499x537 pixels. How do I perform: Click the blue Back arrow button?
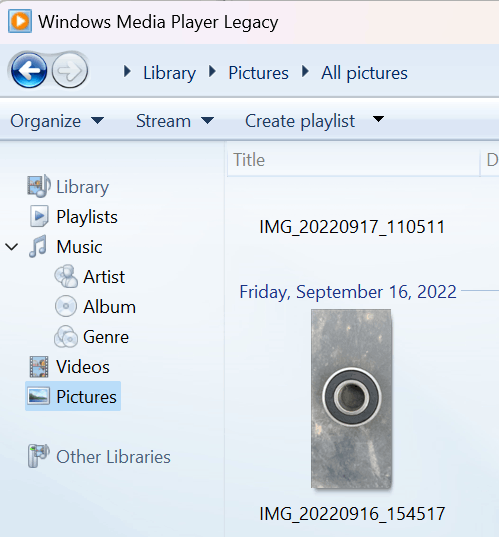(29, 70)
